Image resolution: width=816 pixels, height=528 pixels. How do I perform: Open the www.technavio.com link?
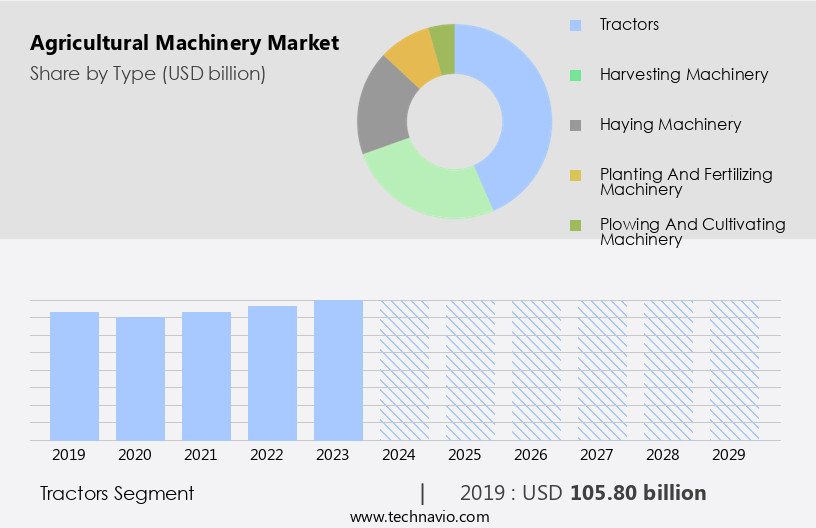pyautogui.click(x=419, y=517)
